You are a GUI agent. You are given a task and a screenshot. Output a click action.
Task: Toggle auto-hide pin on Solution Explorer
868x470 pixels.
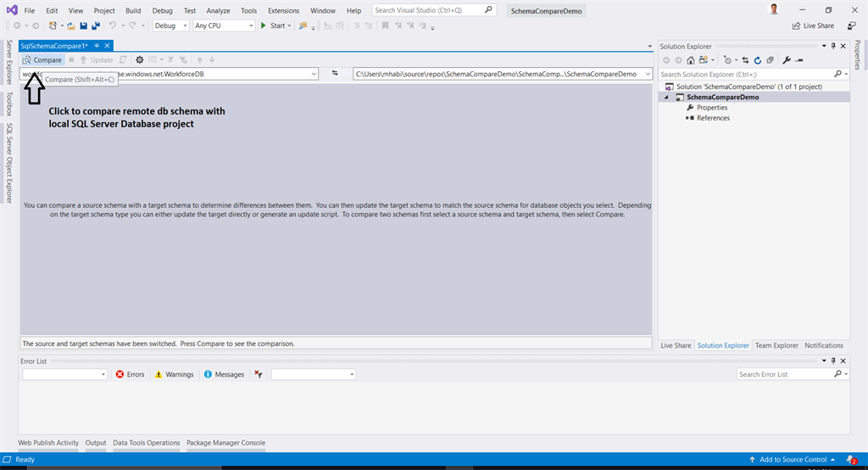833,46
